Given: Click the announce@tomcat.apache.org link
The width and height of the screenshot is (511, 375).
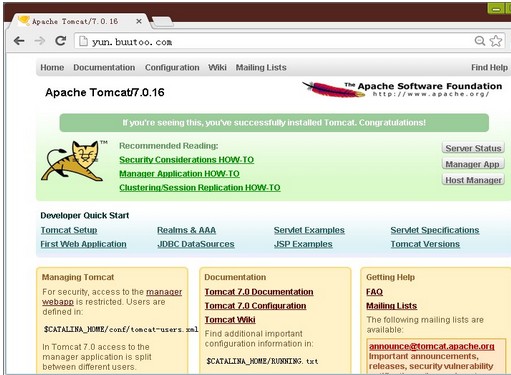Looking at the screenshot, I should [432, 346].
